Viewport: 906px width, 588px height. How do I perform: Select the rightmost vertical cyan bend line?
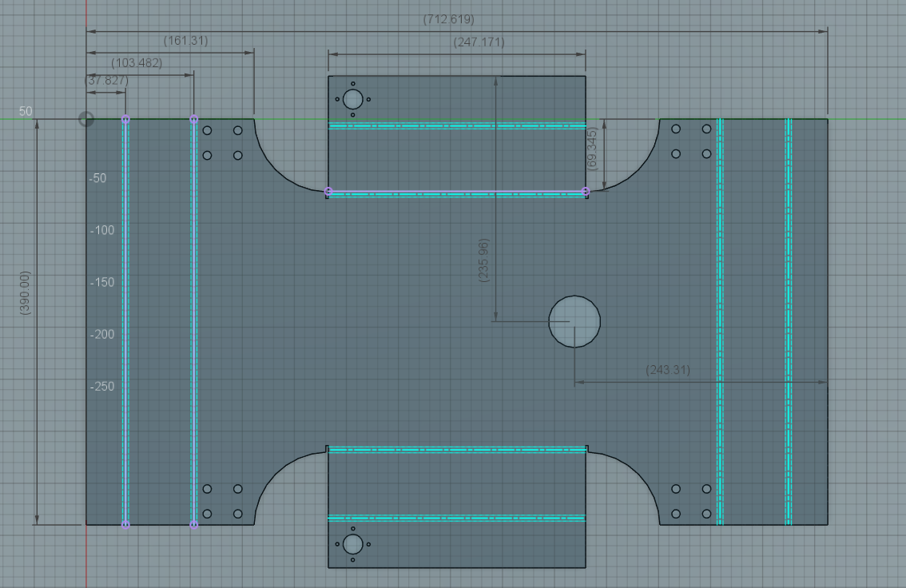(789, 320)
